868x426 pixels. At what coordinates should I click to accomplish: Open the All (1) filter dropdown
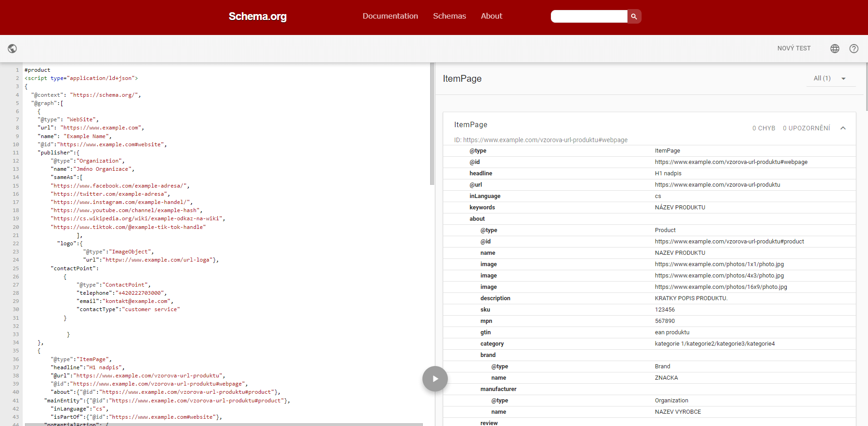pos(830,78)
